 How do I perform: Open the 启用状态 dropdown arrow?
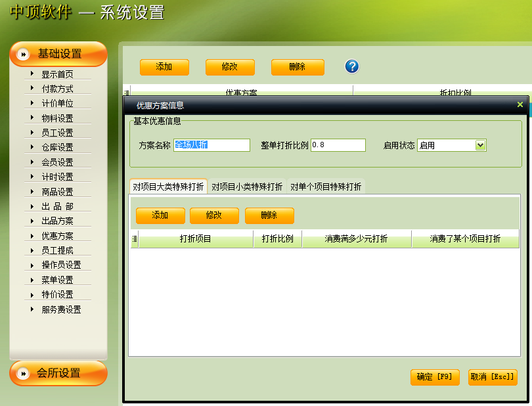click(x=480, y=145)
